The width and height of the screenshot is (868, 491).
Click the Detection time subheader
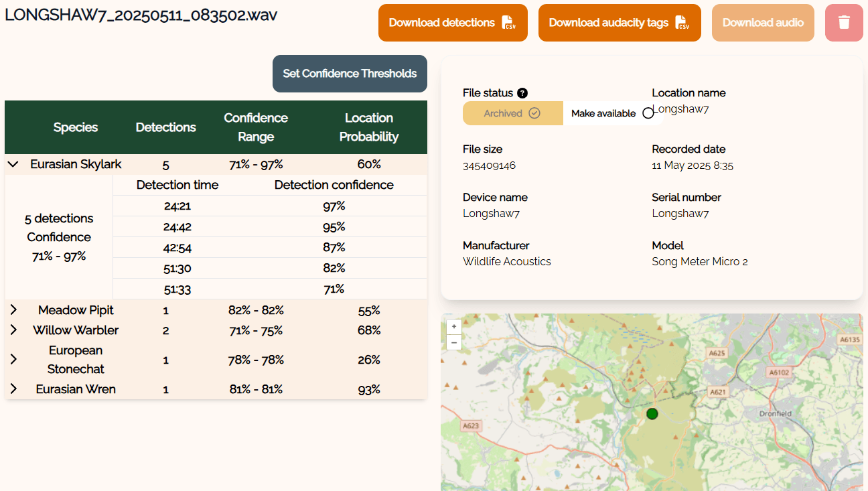coord(177,185)
